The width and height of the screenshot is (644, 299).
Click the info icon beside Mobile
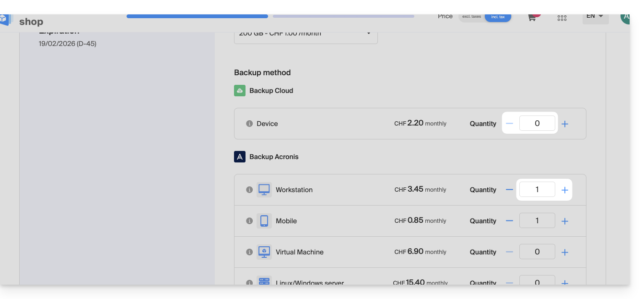[249, 221]
